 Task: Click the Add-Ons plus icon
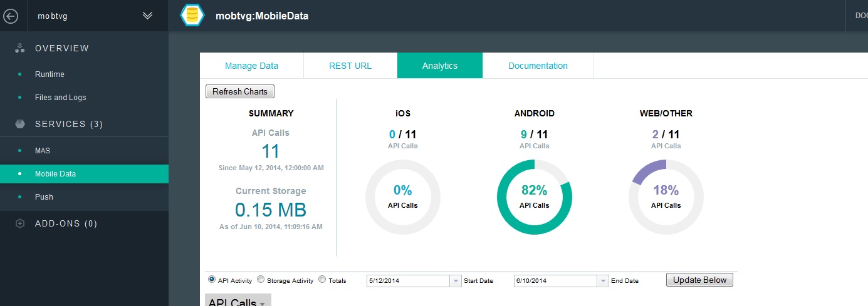click(x=20, y=223)
